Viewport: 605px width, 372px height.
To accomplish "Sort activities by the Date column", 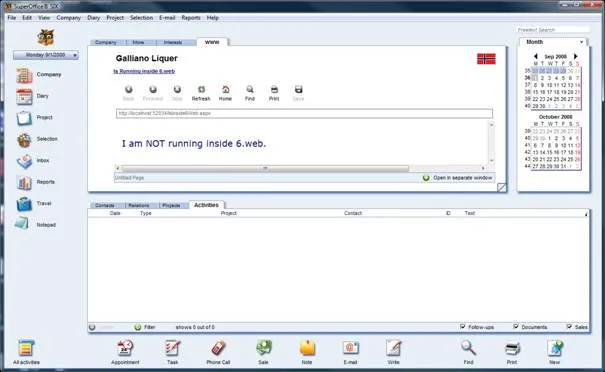I will [115, 213].
